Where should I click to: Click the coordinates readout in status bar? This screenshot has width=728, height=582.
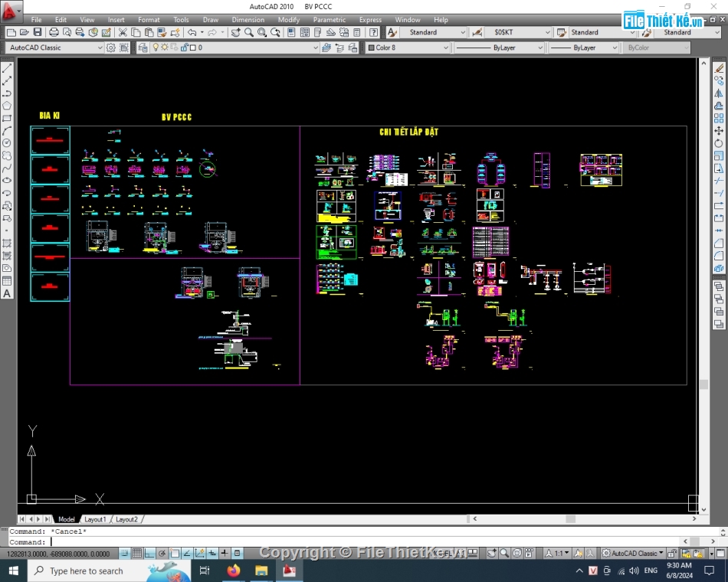click(x=58, y=554)
